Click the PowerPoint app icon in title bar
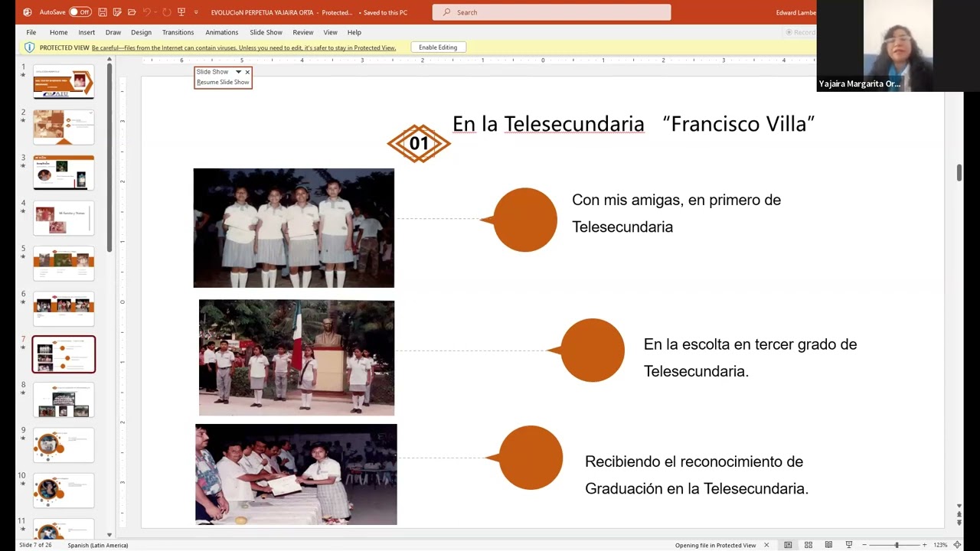 (x=28, y=12)
